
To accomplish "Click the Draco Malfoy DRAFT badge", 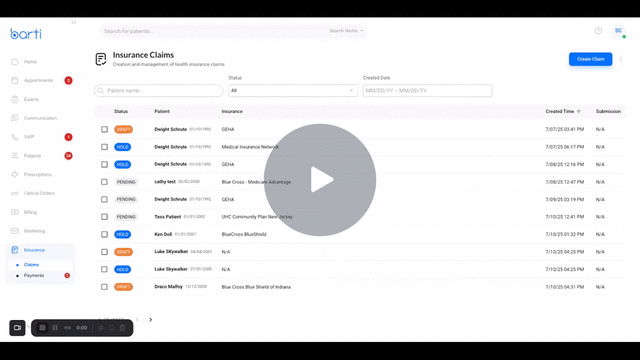I will tap(123, 287).
